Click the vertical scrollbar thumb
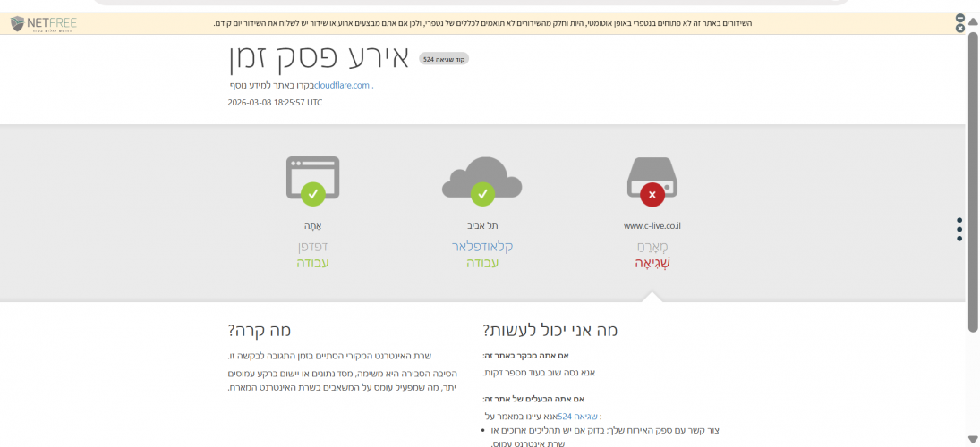This screenshot has height=447, width=980. [x=973, y=179]
